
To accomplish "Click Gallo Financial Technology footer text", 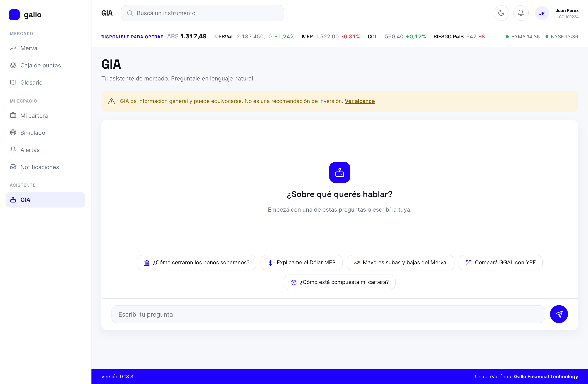I will pos(546,376).
